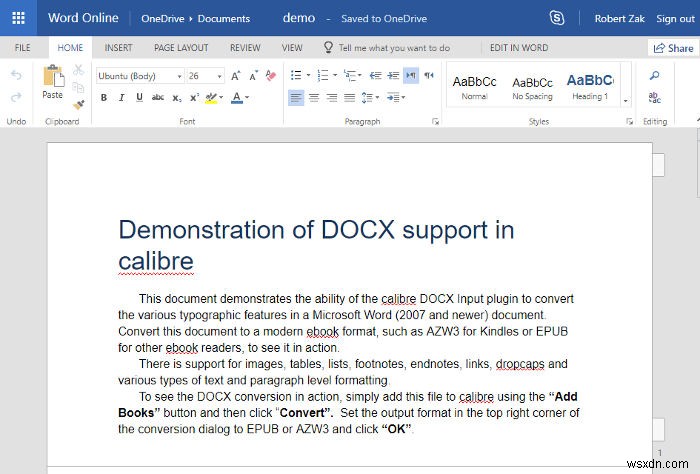Click the Bullets list icon
700x474 pixels.
(296, 75)
